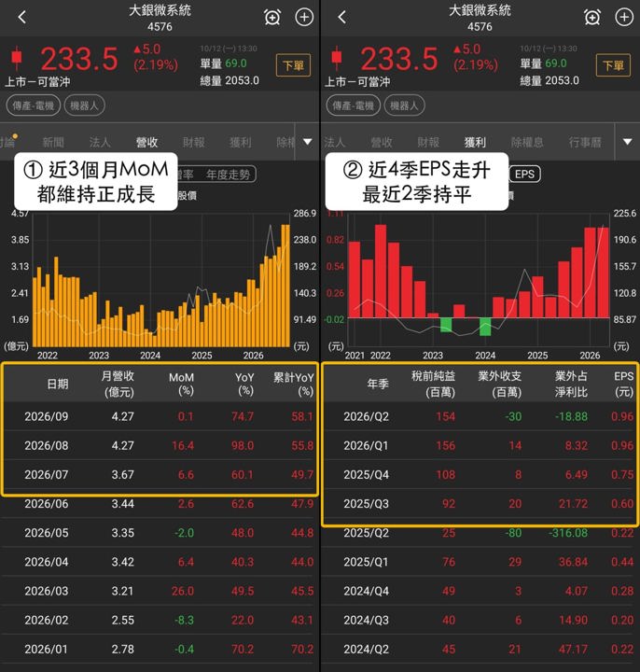Set price alert in left panel

pyautogui.click(x=272, y=18)
